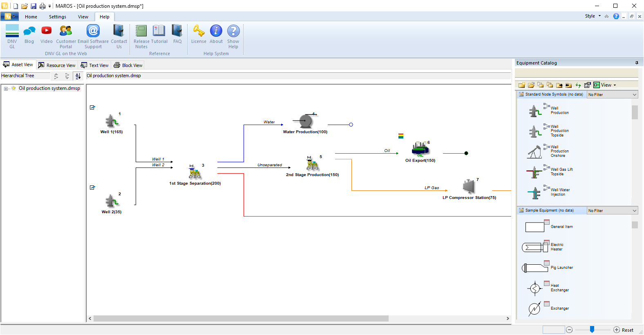This screenshot has width=644, height=335.
Task: Switch to the Settings ribbon tab
Action: click(x=58, y=17)
